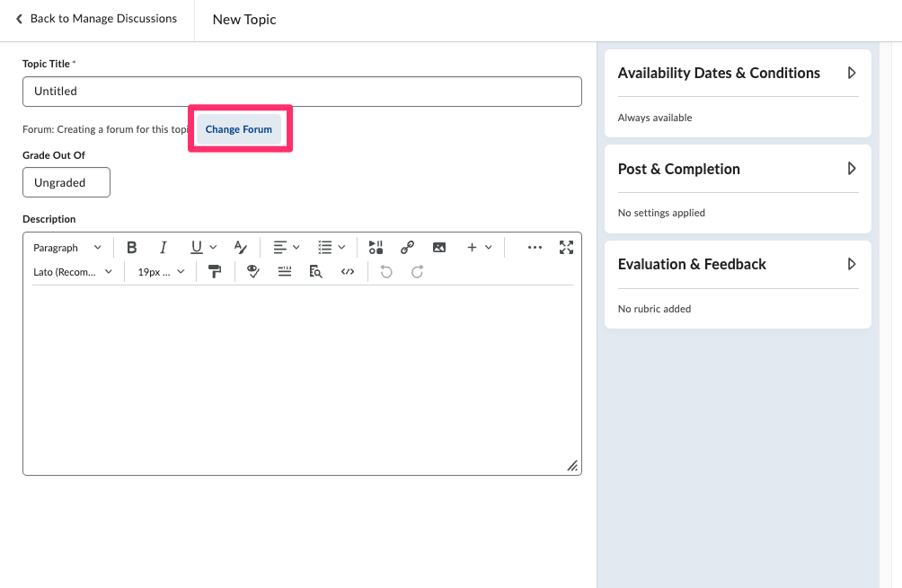Open the editor in fullscreen mode
Viewport: 902px width, 588px height.
[x=566, y=248]
